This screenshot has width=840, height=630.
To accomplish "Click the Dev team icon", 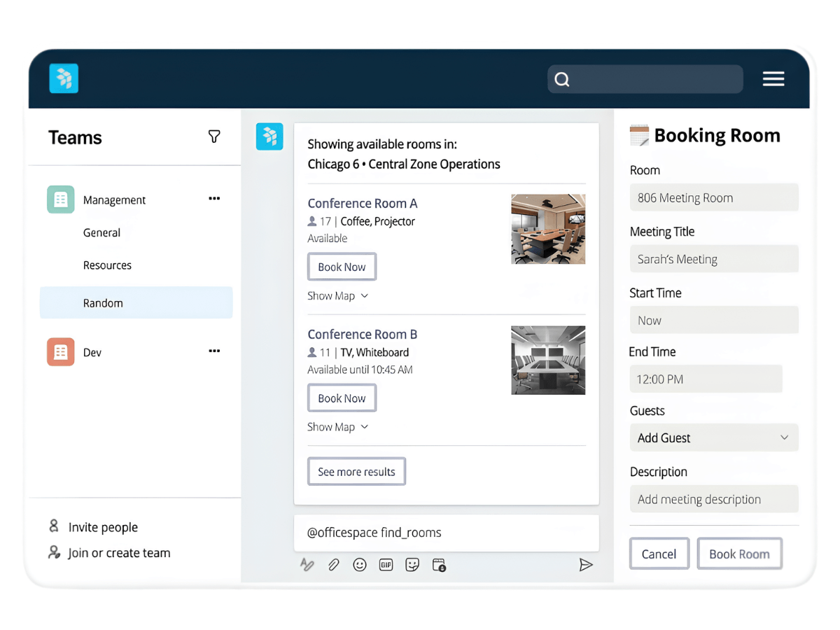I will (x=61, y=352).
